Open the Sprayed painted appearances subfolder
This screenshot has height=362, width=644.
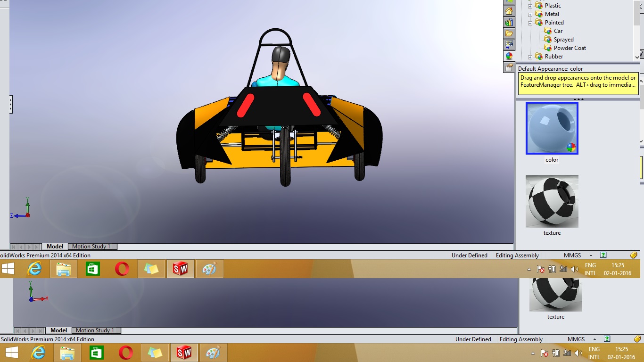(x=563, y=40)
